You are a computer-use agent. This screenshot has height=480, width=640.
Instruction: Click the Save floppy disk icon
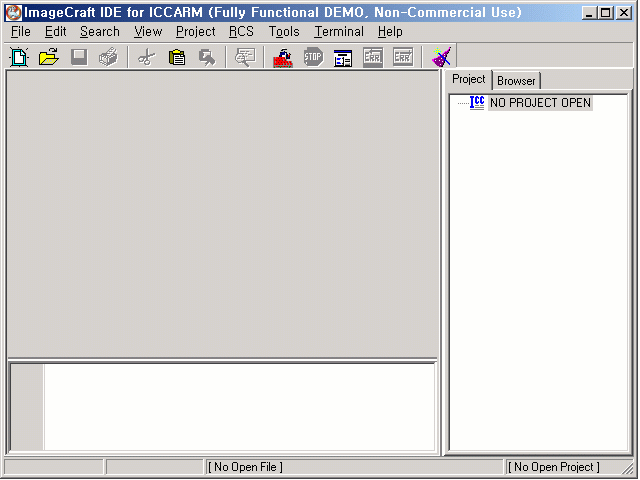[x=79, y=57]
